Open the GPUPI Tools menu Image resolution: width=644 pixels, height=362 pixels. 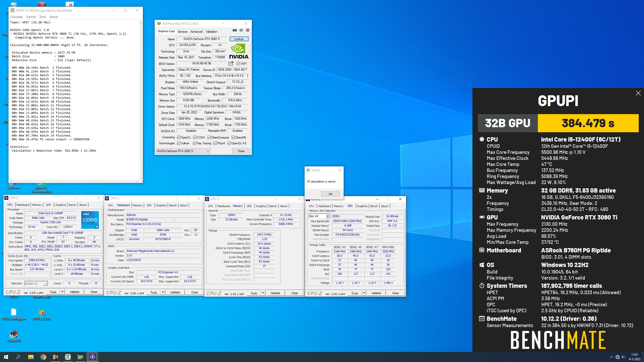[x=43, y=17]
